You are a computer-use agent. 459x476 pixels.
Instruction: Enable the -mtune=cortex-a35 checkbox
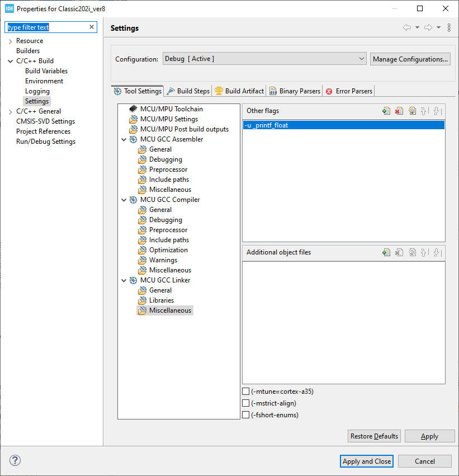pyautogui.click(x=246, y=392)
